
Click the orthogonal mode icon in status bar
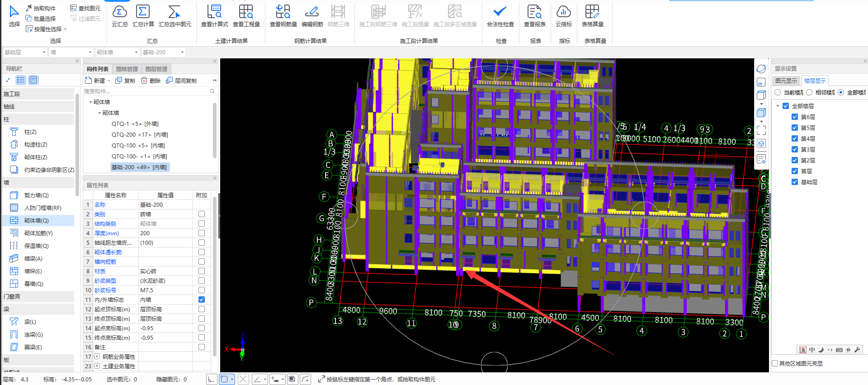212,379
